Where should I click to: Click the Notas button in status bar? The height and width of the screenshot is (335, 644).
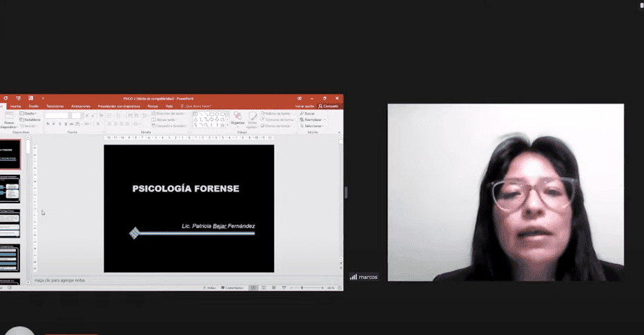[x=209, y=288]
